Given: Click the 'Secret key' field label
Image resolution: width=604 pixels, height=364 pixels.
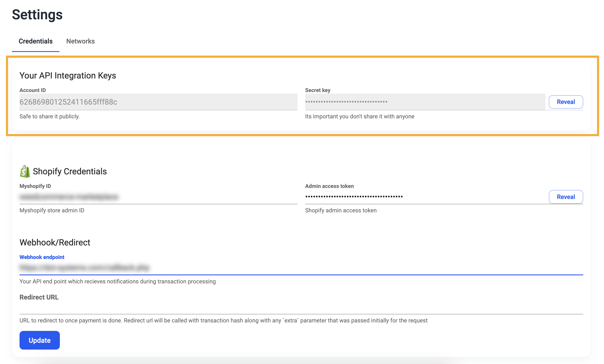Looking at the screenshot, I should 318,90.
